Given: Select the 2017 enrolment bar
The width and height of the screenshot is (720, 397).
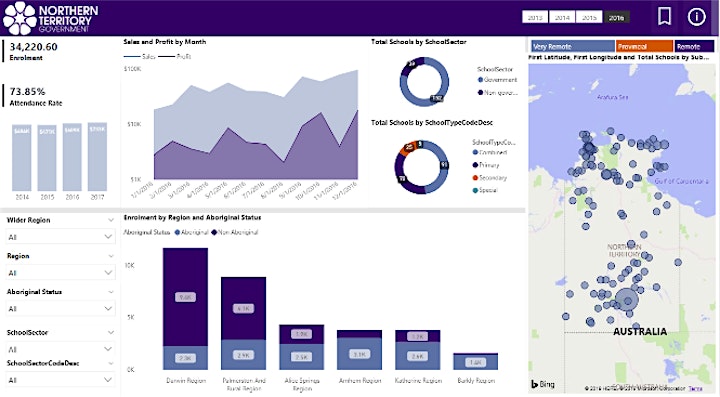Looking at the screenshot, I should click(x=97, y=157).
